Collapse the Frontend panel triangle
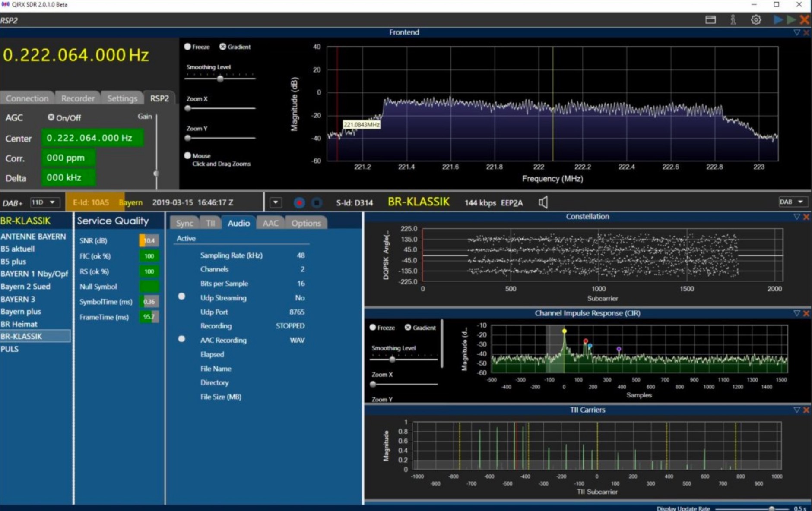 click(x=797, y=32)
